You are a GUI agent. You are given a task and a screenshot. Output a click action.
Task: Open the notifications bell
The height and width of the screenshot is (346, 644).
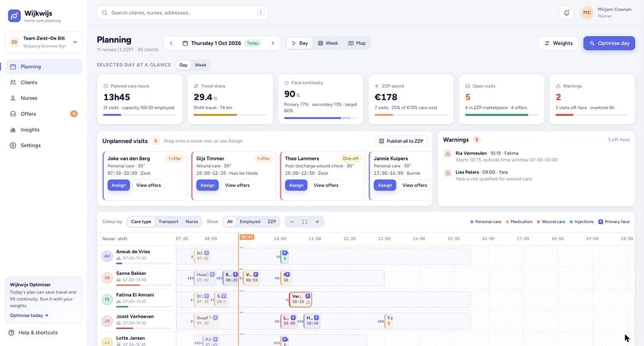(x=567, y=13)
